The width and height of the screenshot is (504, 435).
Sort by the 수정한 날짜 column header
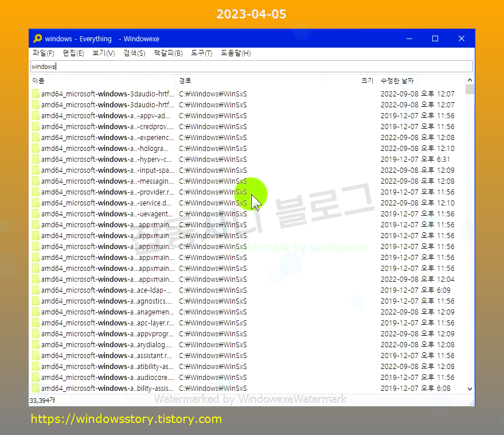click(x=421, y=81)
